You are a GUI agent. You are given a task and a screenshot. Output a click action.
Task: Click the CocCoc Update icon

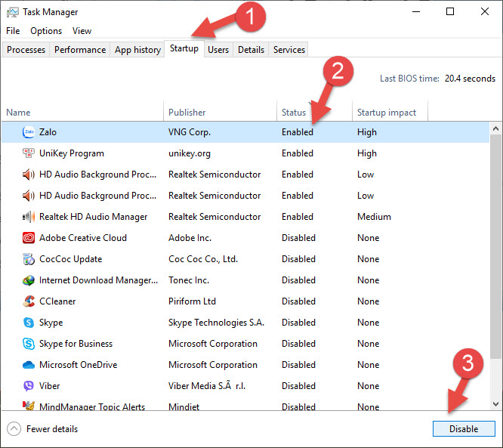pyautogui.click(x=29, y=259)
